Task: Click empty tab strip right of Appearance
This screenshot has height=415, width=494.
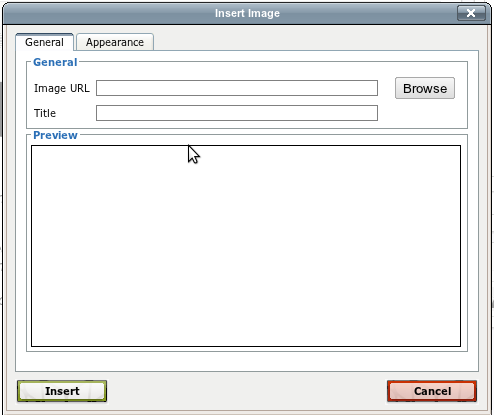Action: click(x=316, y=42)
